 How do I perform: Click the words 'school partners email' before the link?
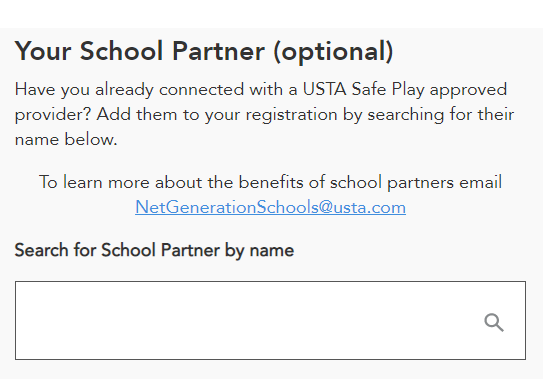(416, 182)
